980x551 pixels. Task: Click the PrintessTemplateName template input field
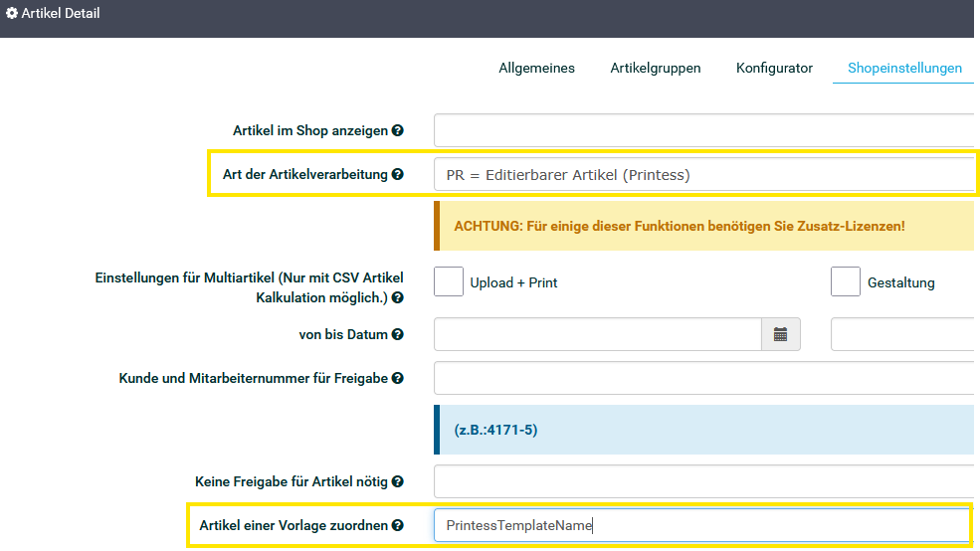tap(702, 526)
